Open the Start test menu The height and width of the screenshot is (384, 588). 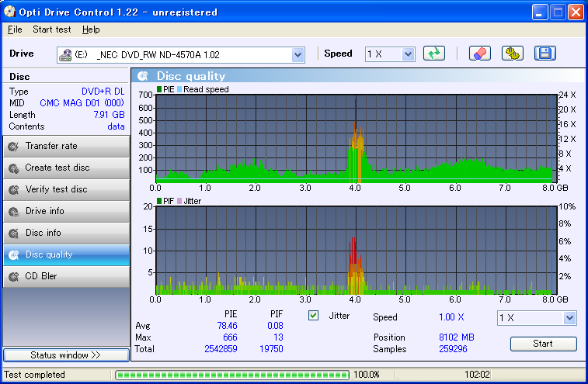tap(52, 29)
